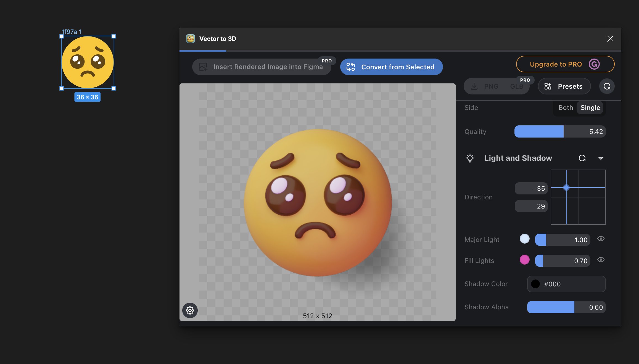
Task: Click the Upgrade to PRO button
Action: (x=555, y=64)
